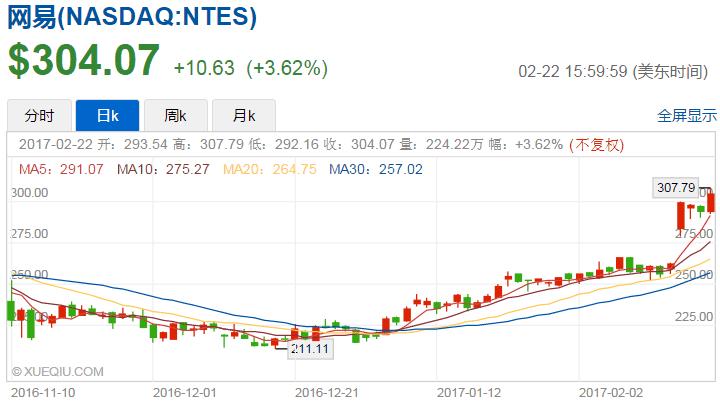Screen dimensions: 720x405
Task: Click the $304.07 current price
Action: point(84,60)
